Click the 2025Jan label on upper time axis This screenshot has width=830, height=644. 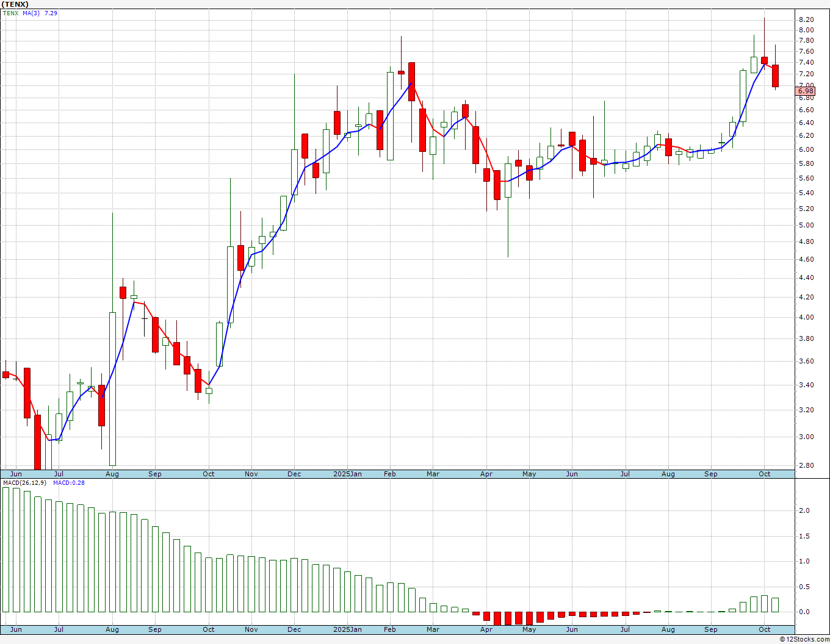click(347, 474)
